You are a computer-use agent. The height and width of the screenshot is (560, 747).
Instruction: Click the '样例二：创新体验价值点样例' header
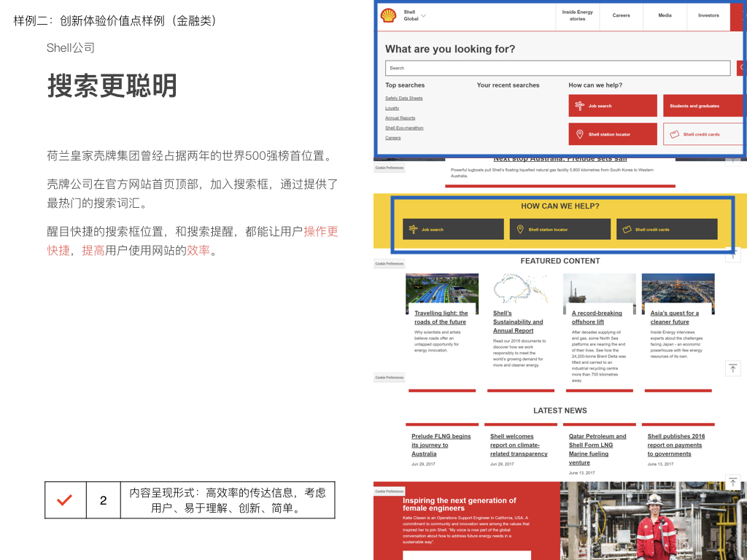point(115,20)
